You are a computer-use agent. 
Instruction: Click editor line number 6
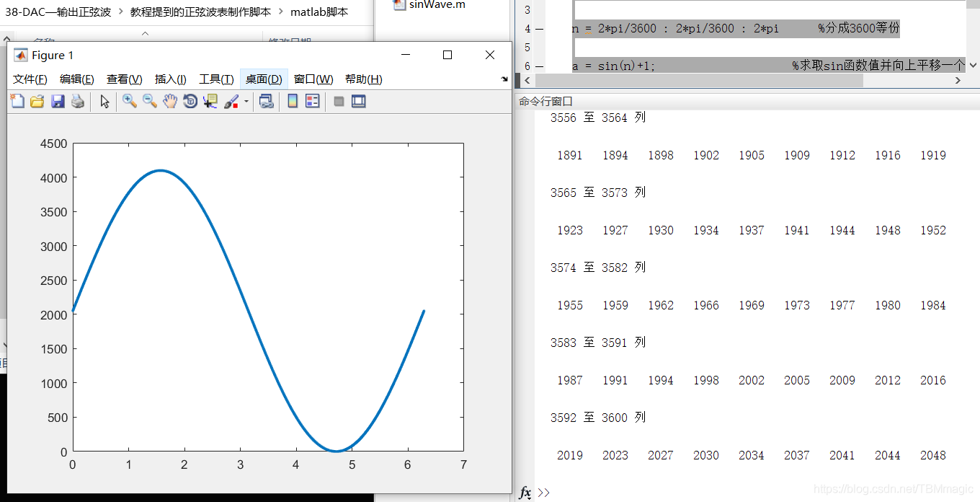(x=527, y=66)
